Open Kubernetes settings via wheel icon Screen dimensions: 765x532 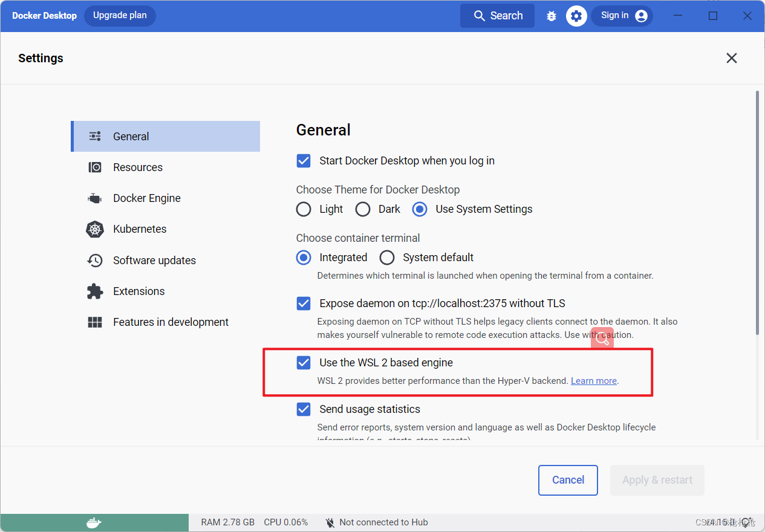[x=95, y=229]
